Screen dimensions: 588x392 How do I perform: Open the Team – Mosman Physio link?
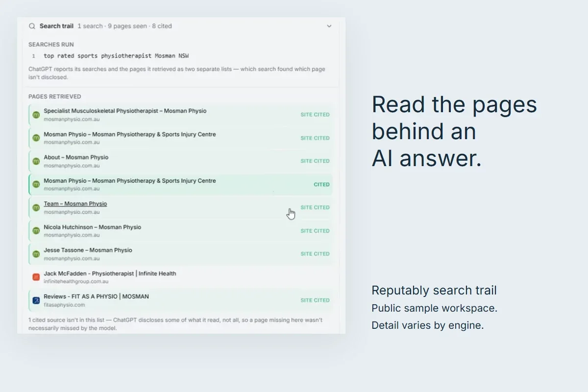[75, 204]
